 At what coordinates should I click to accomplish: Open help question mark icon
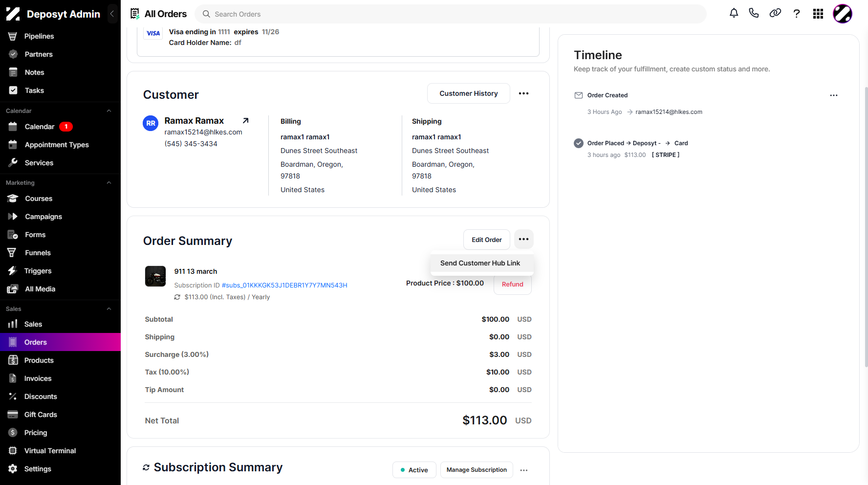(797, 14)
